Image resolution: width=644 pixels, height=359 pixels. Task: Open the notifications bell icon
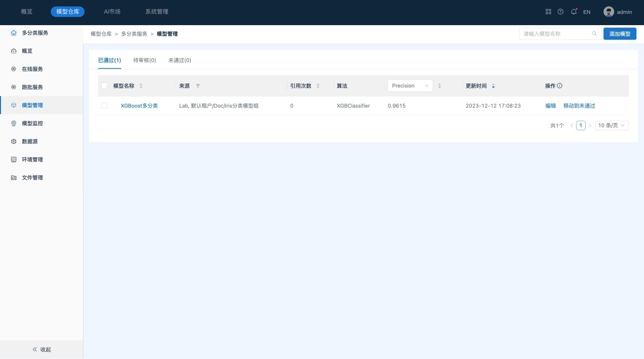(x=574, y=12)
